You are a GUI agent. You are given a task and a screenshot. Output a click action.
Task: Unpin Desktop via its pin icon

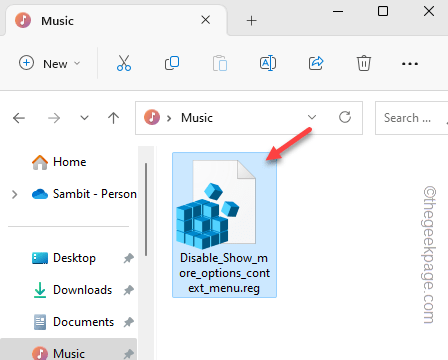pyautogui.click(x=129, y=258)
